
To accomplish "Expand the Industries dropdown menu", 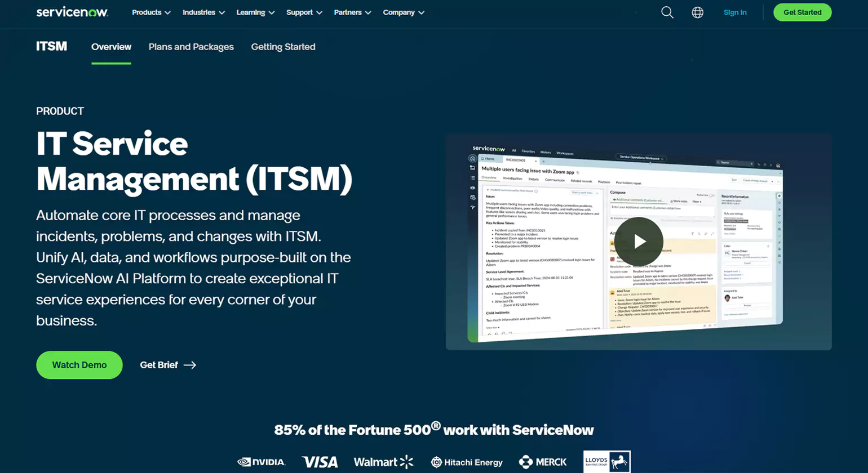I will (x=203, y=12).
